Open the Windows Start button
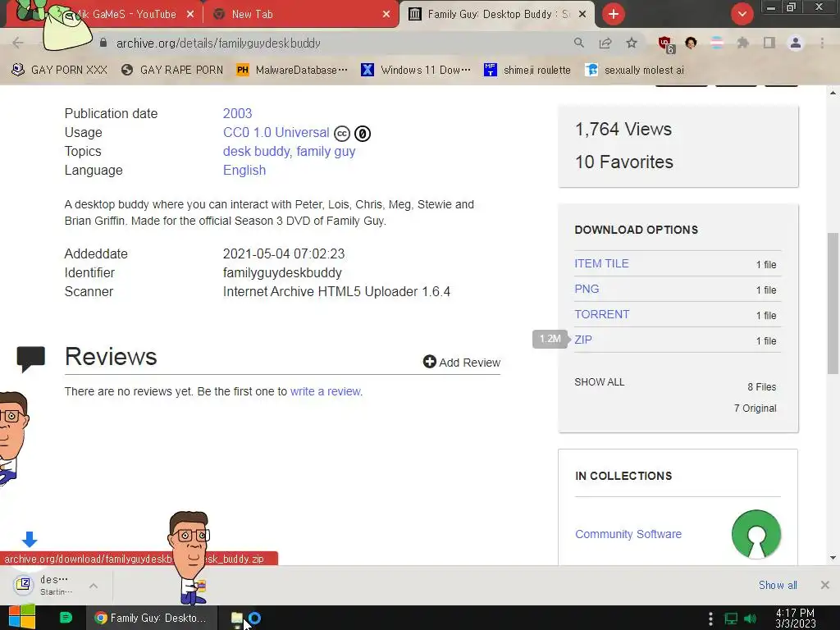 click(22, 618)
